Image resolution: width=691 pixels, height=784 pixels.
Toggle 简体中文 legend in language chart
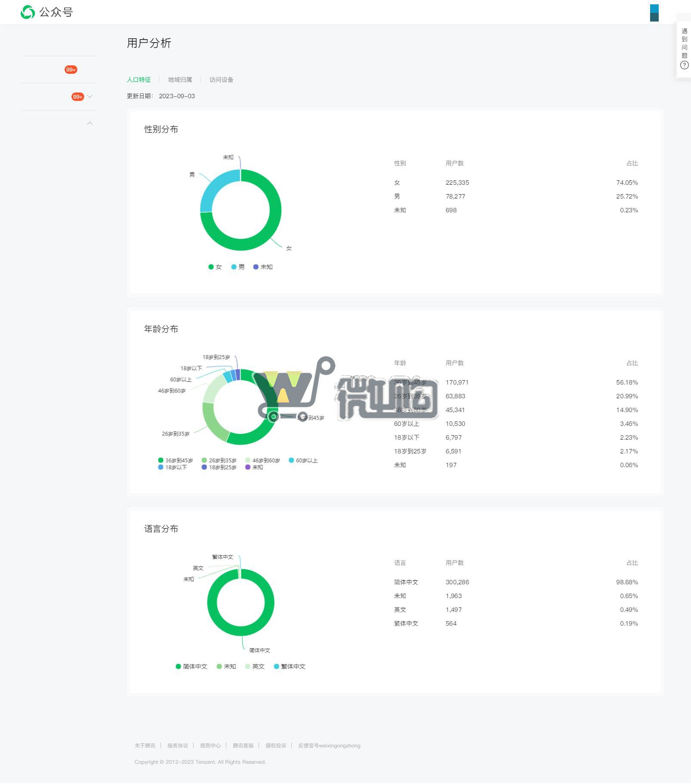click(192, 666)
